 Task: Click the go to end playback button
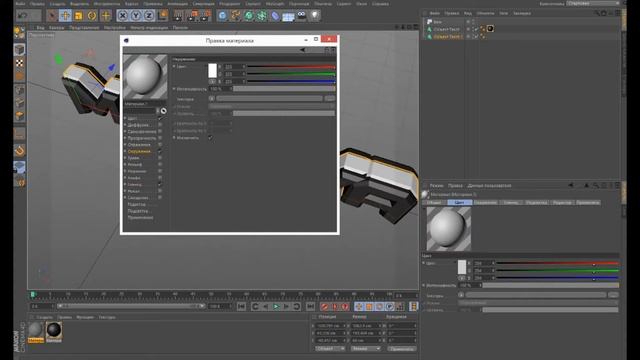pyautogui.click(x=310, y=306)
